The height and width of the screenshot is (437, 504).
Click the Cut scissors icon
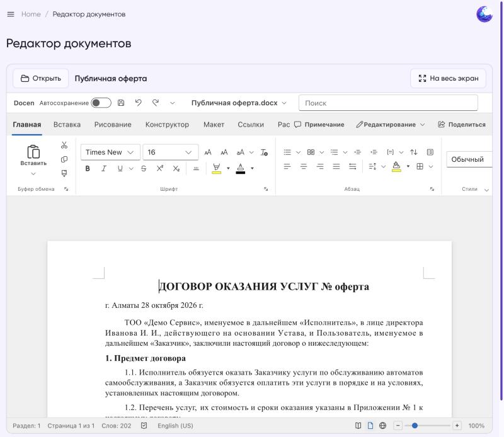64,145
